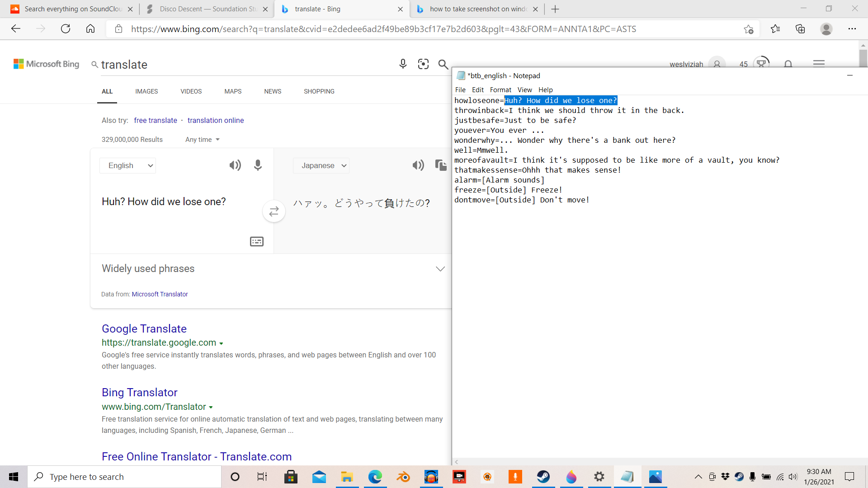Click the Microsoft Translator data source link
Screen dimensions: 868x488
pyautogui.click(x=160, y=294)
